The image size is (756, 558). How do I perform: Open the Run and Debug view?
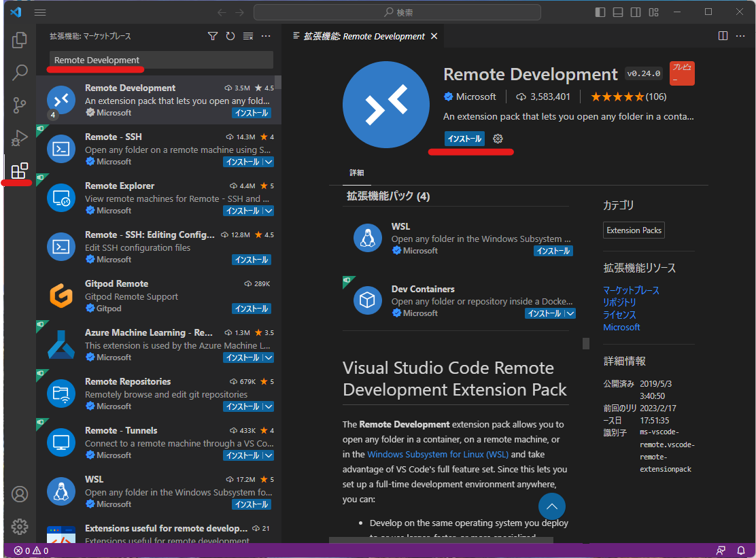[x=19, y=137]
